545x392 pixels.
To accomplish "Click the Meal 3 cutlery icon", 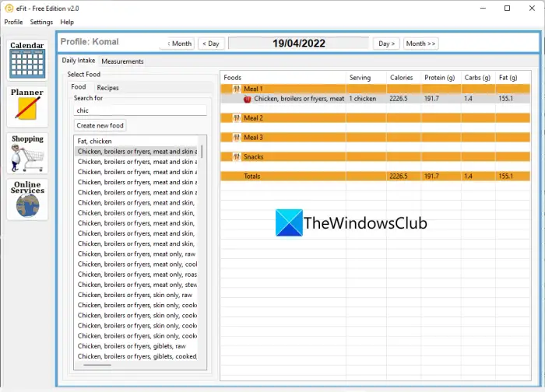I will pyautogui.click(x=237, y=138).
